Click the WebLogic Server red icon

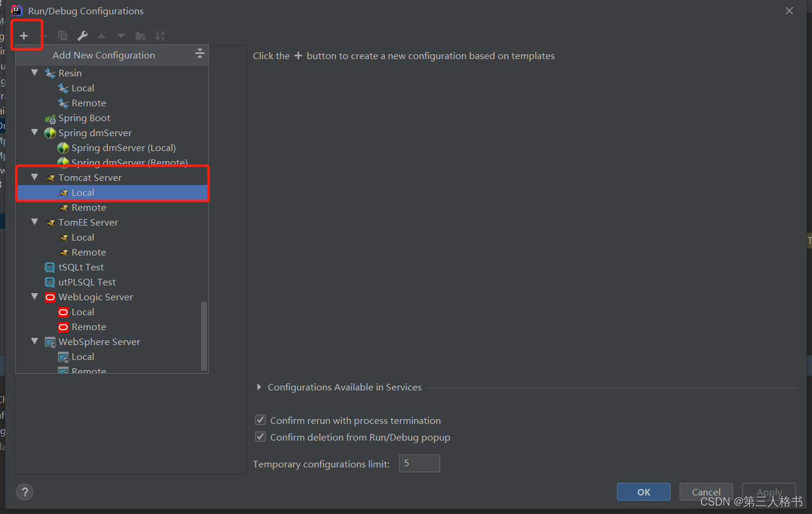coord(50,297)
